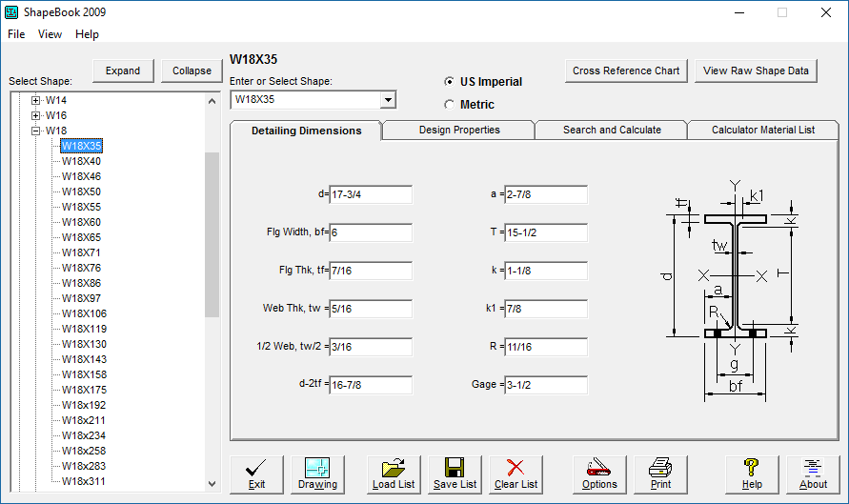849x504 pixels.
Task: Select W18X175 in the shape tree
Action: [84, 390]
